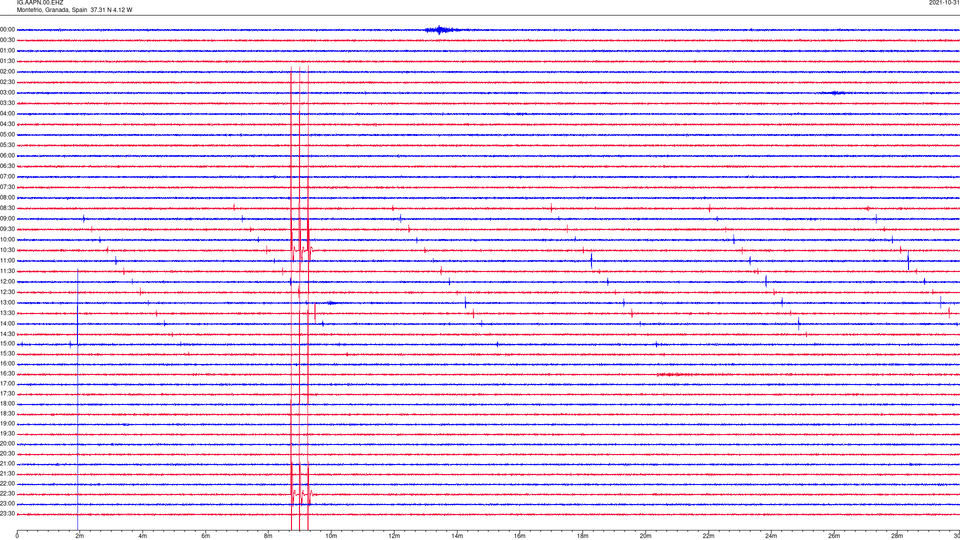Select the 14m tick label on the minute axis
This screenshot has height=540, width=960.
point(457,536)
